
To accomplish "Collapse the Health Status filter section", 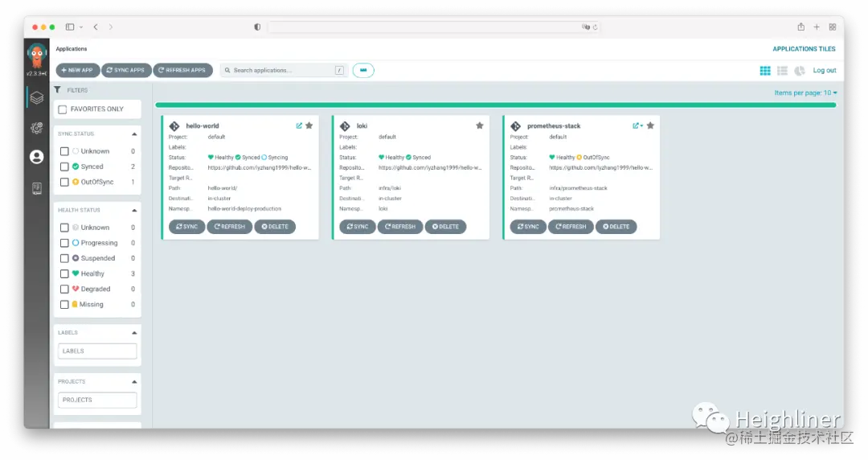I will 134,211.
